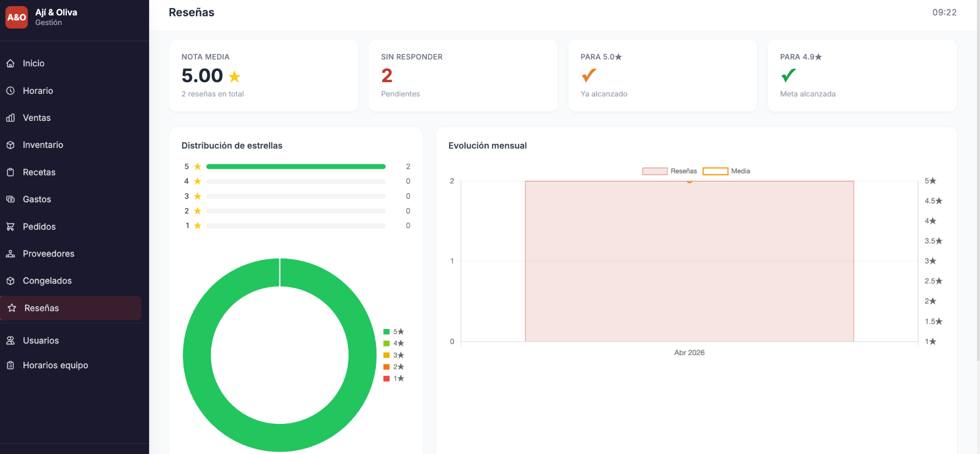Open Pedidos via its cart icon
980x454 pixels.
click(x=10, y=226)
